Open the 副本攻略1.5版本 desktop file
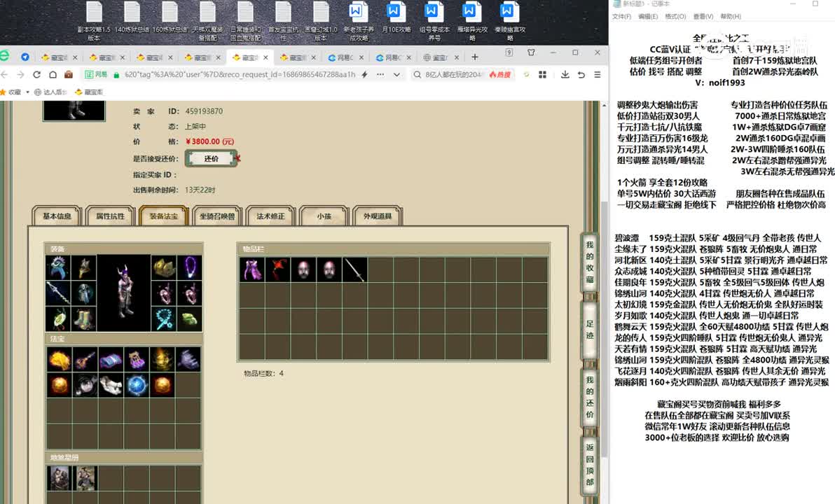Image resolution: width=835 pixels, height=504 pixels. (x=94, y=21)
